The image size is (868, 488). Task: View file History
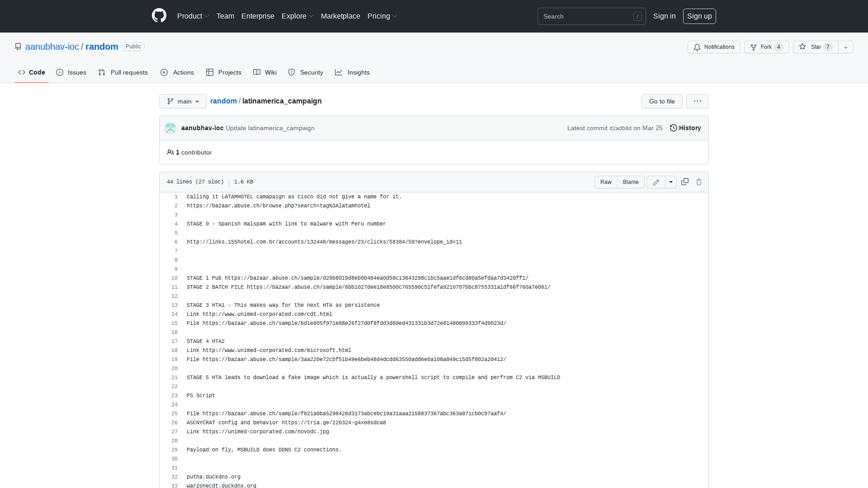685,128
